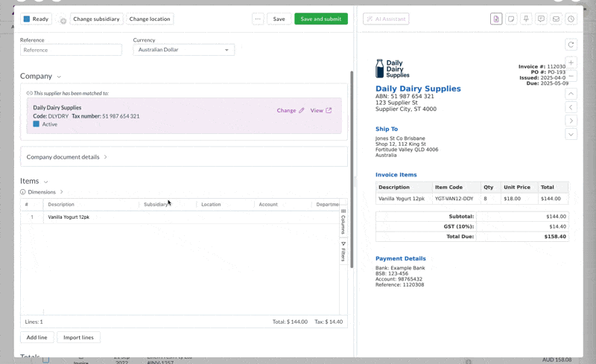
Task: Click the Payment Details heading in preview
Action: click(401, 258)
